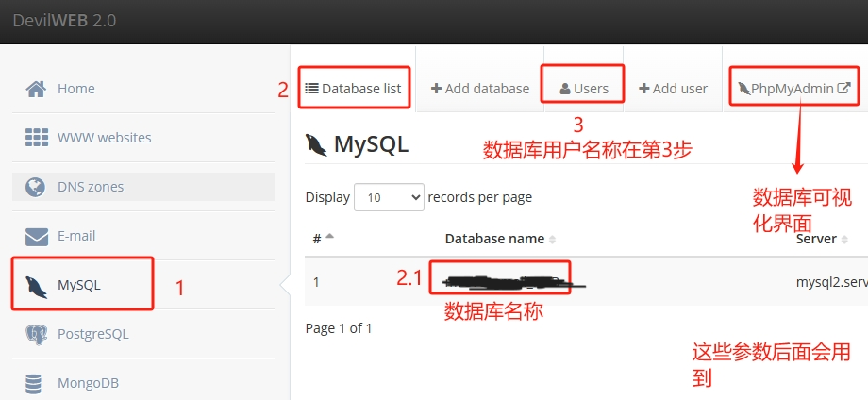Open the Database list tab
The image size is (868, 400).
click(x=353, y=89)
